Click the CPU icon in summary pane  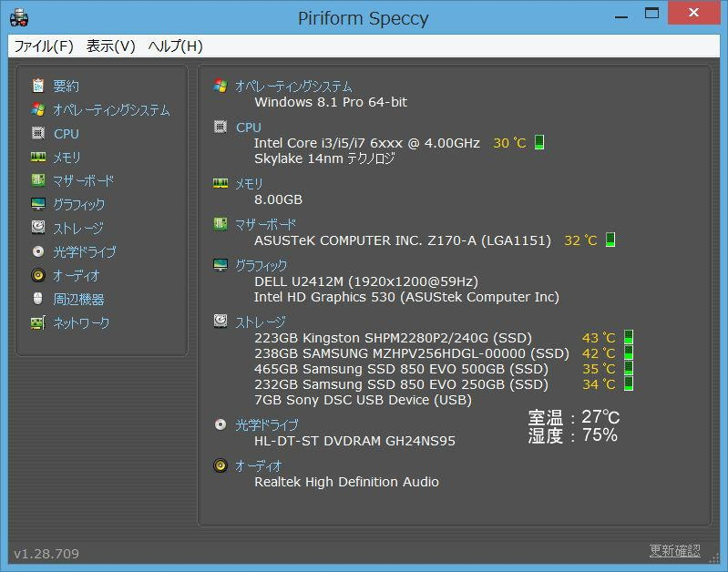220,127
